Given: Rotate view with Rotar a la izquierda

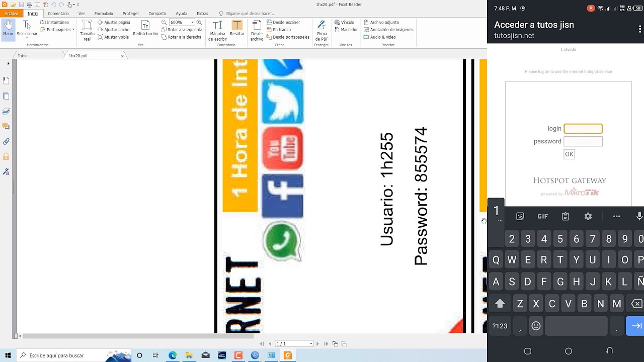Looking at the screenshot, I should tap(182, 30).
